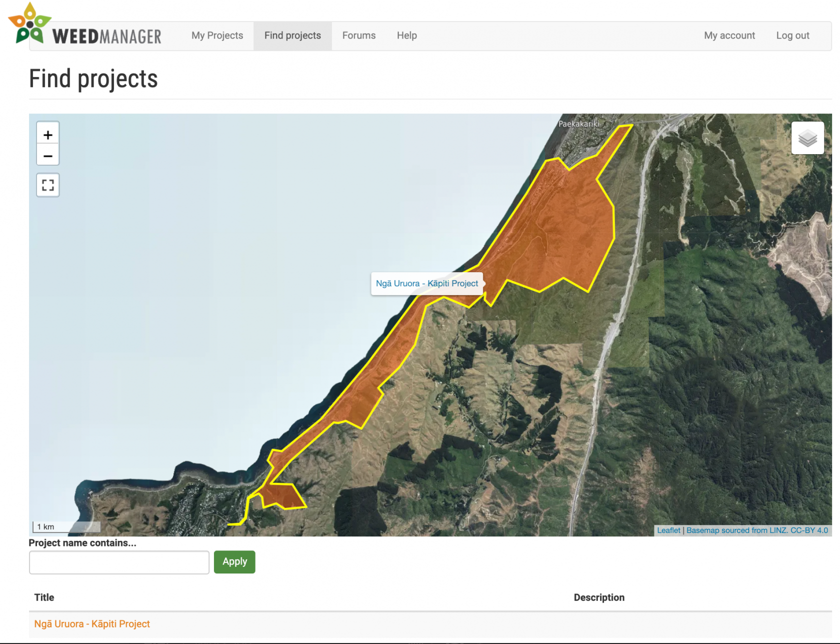Select the Find projects tab
The width and height of the screenshot is (840, 644).
point(292,36)
